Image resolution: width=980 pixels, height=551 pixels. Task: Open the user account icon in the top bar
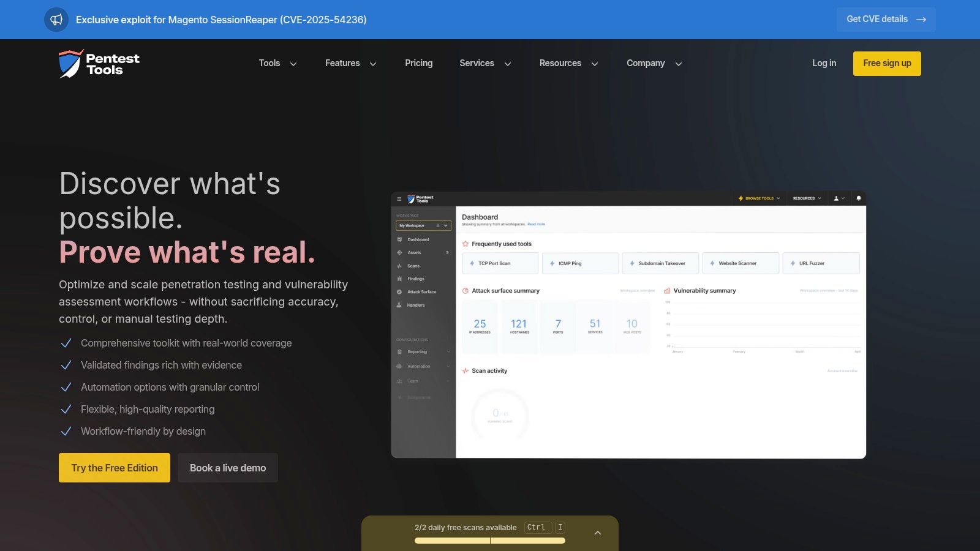click(835, 198)
